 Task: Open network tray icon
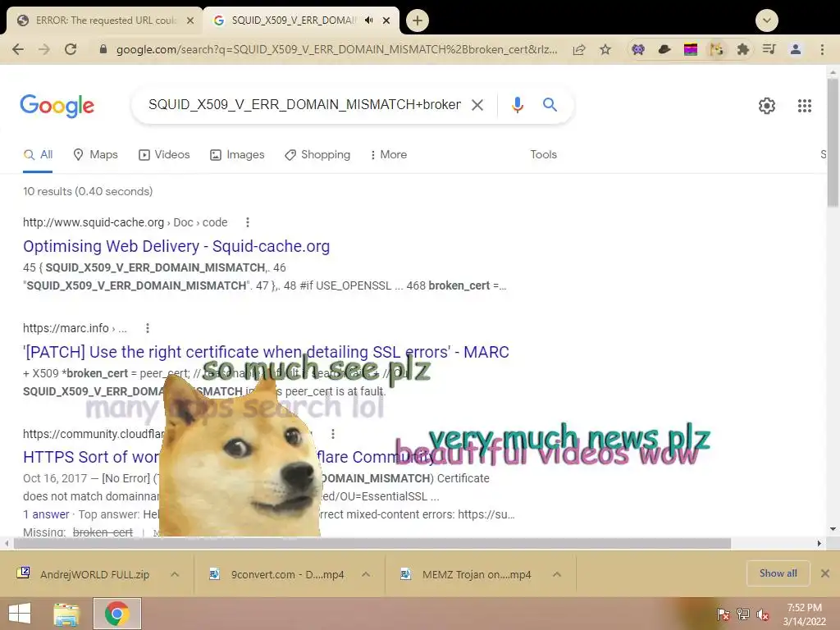(743, 614)
